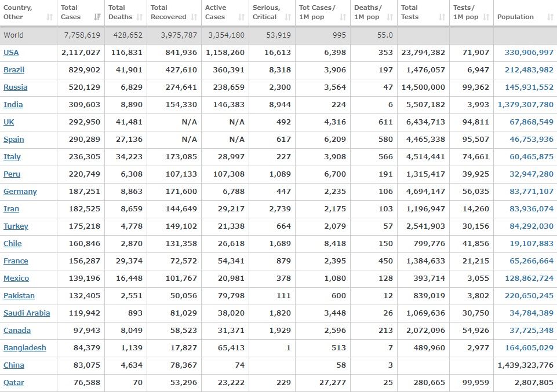Click Total Tests sort arrows icon

[442, 17]
